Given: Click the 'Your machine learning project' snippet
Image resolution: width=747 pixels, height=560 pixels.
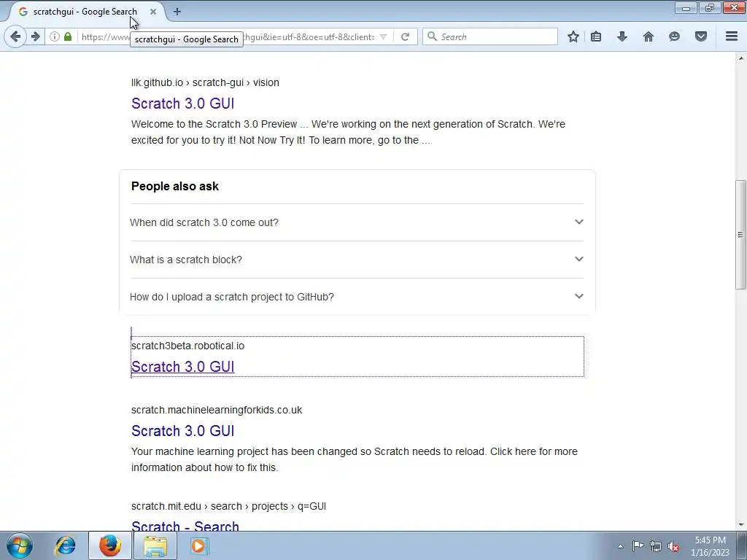Looking at the screenshot, I should (x=355, y=459).
